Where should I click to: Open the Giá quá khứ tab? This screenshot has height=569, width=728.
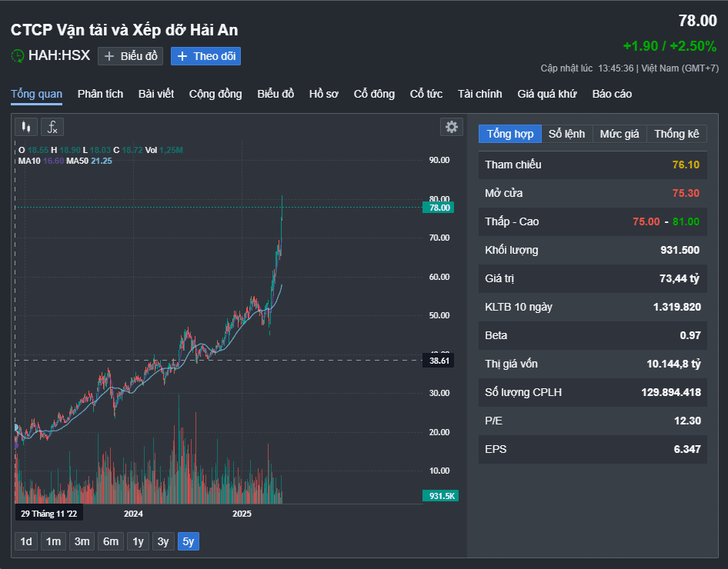(x=547, y=94)
